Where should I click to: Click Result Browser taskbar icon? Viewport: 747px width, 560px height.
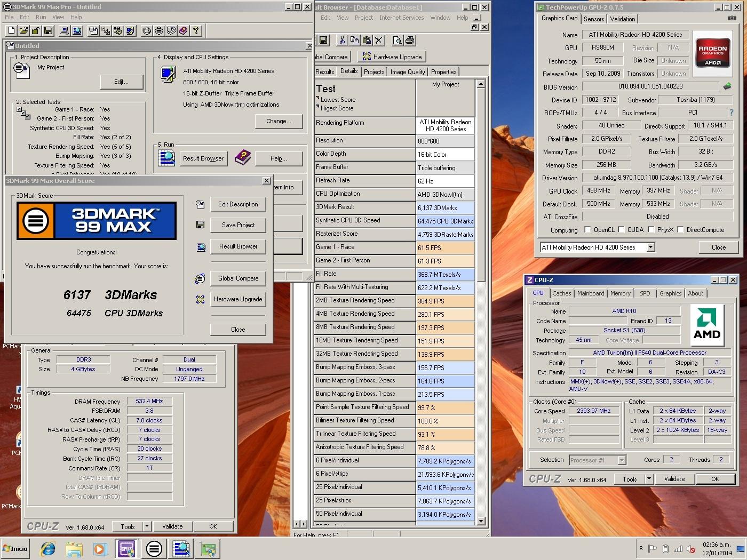[x=181, y=548]
